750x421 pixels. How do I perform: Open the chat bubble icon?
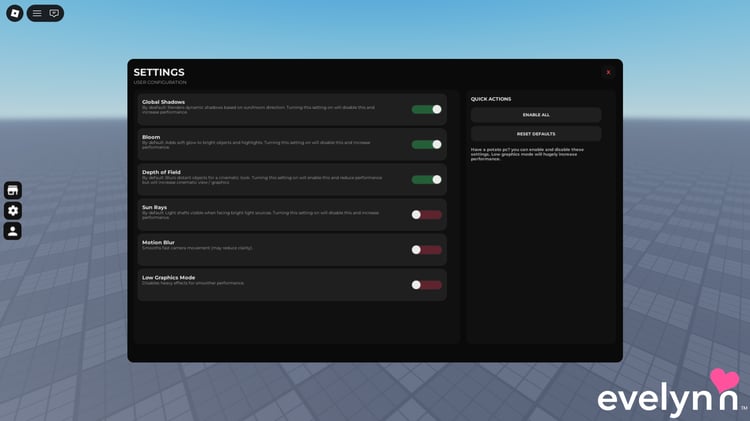tap(54, 13)
